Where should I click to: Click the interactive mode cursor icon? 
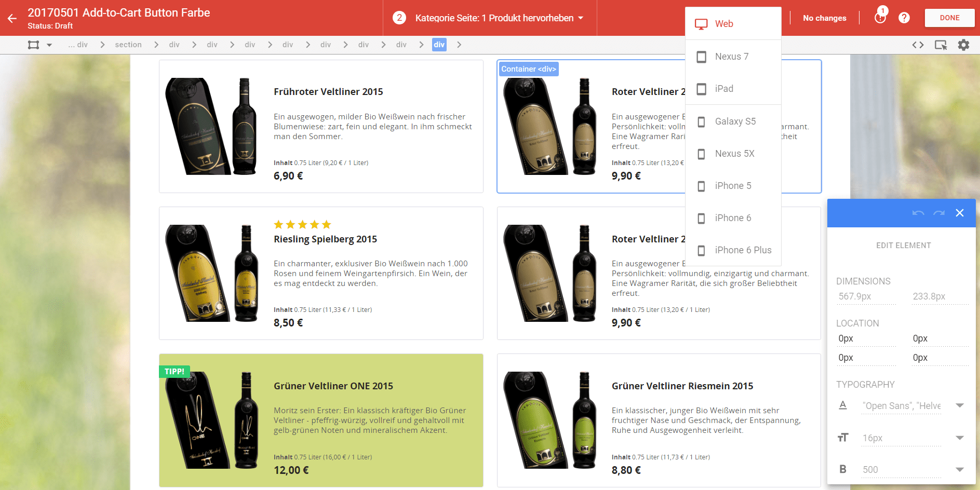(x=941, y=45)
